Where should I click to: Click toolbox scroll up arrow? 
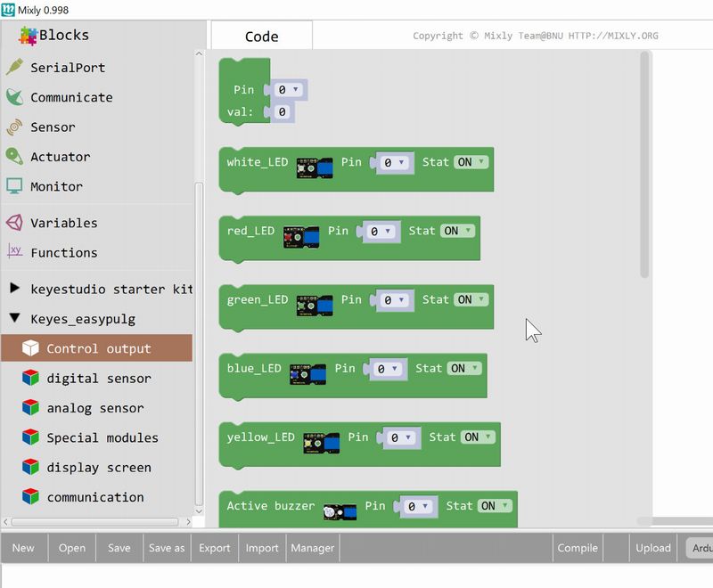coord(199,53)
